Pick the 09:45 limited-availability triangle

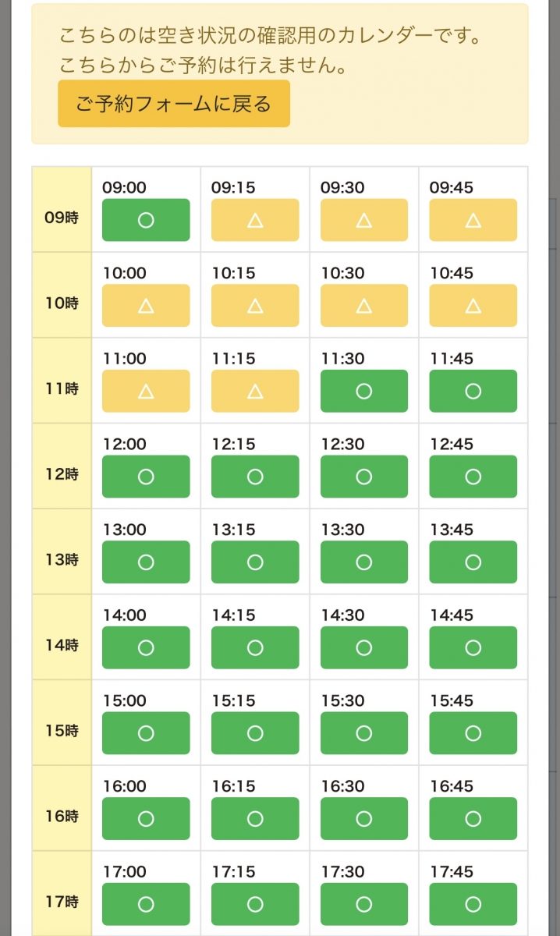tap(473, 220)
